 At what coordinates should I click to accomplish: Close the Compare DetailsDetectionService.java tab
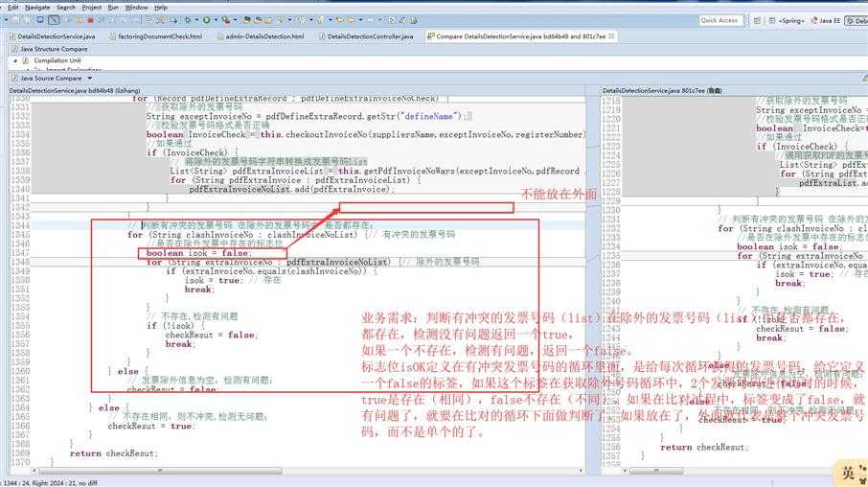611,36
